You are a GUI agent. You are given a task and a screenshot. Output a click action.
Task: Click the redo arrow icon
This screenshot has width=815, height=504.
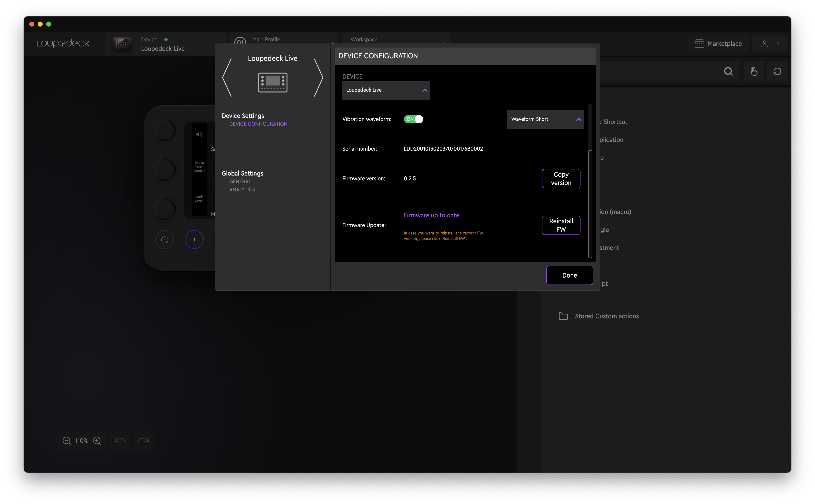143,441
